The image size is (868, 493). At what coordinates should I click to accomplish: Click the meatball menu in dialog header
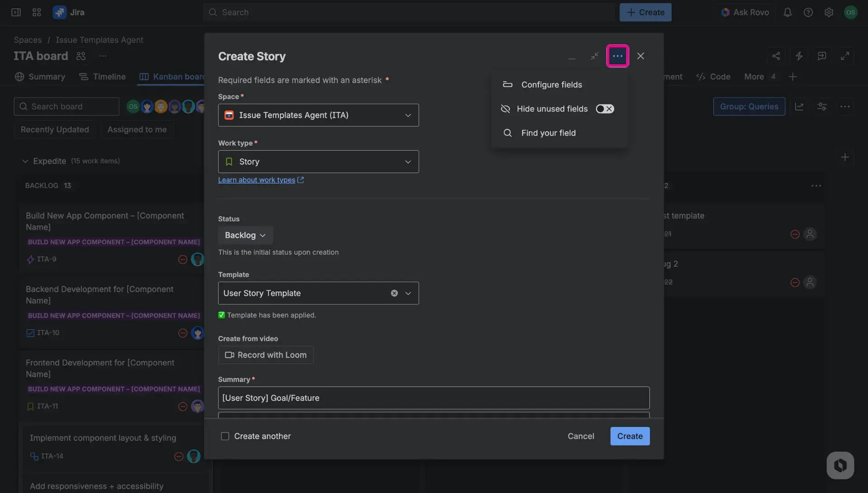618,56
